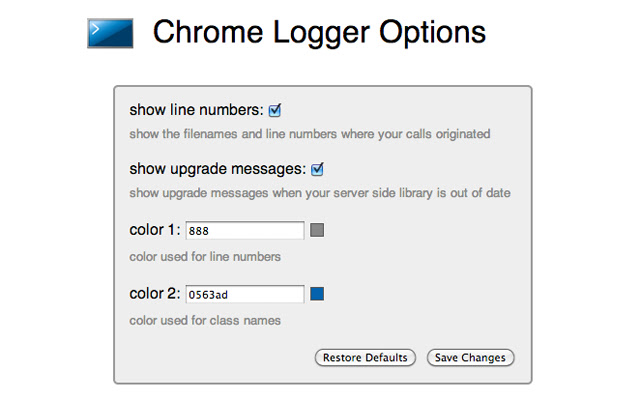
Task: Click "color used for line numbers" hint
Action: tap(205, 256)
